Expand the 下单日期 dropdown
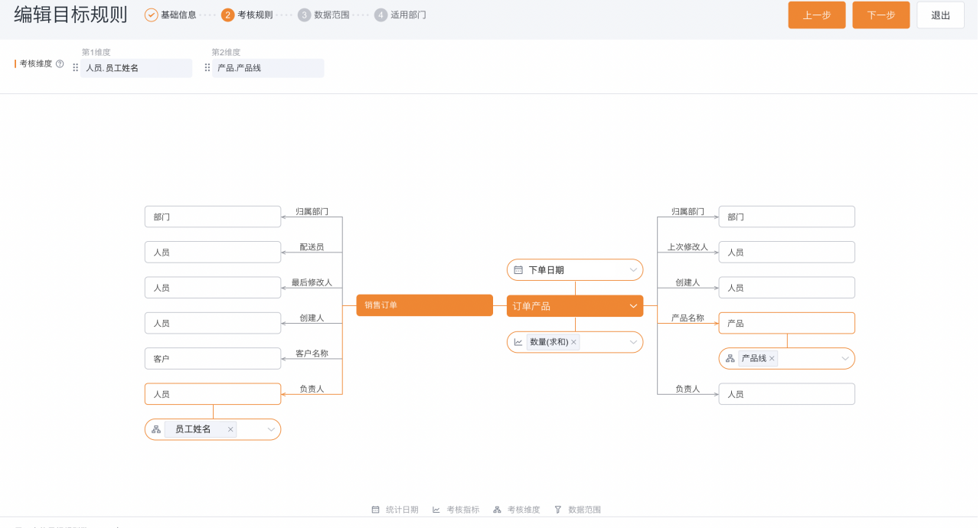This screenshot has height=528, width=980. [x=634, y=270]
